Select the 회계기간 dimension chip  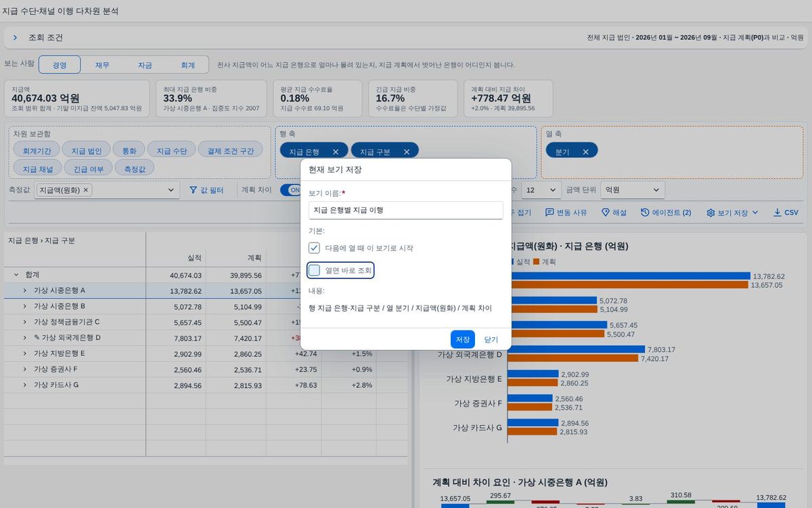pyautogui.click(x=37, y=150)
